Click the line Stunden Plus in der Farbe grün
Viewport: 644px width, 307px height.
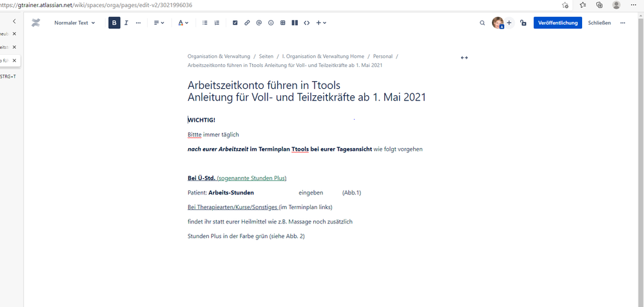(246, 236)
